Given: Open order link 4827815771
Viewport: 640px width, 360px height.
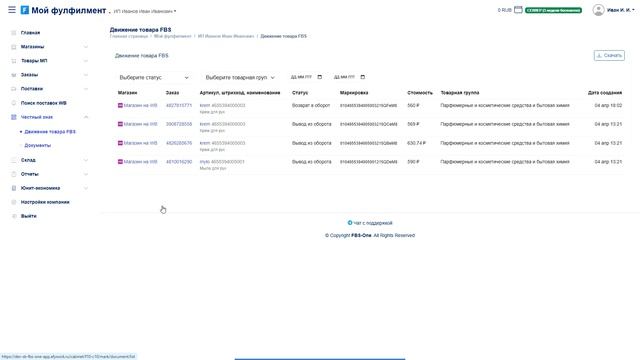Looking at the screenshot, I should pos(179,105).
